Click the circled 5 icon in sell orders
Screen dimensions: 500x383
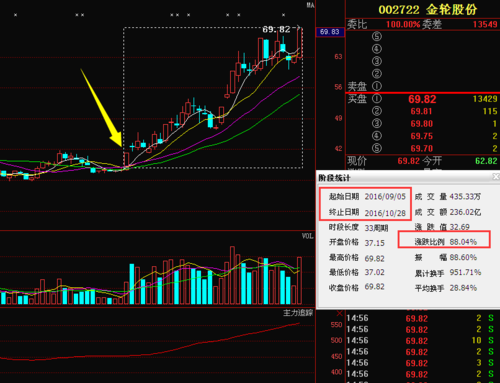377,36
